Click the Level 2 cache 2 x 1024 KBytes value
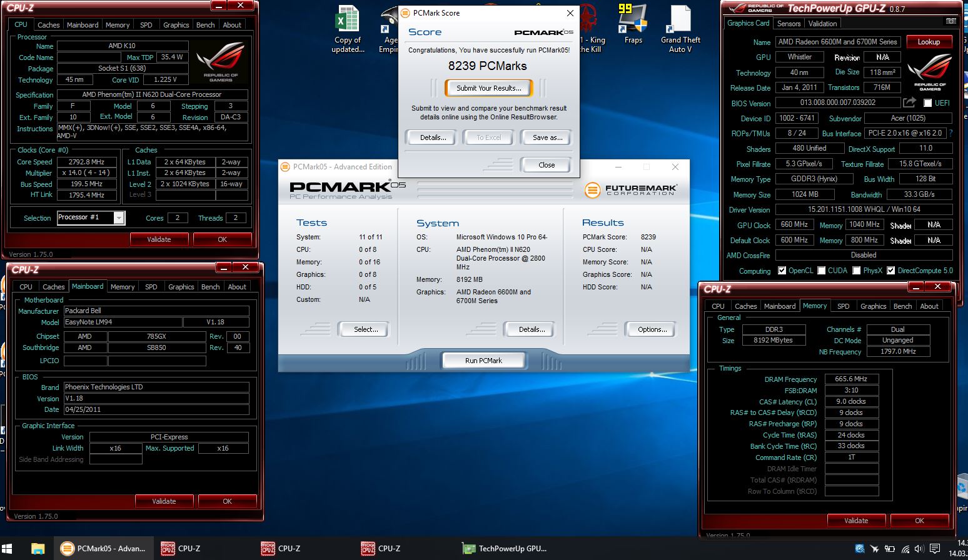 pos(184,184)
